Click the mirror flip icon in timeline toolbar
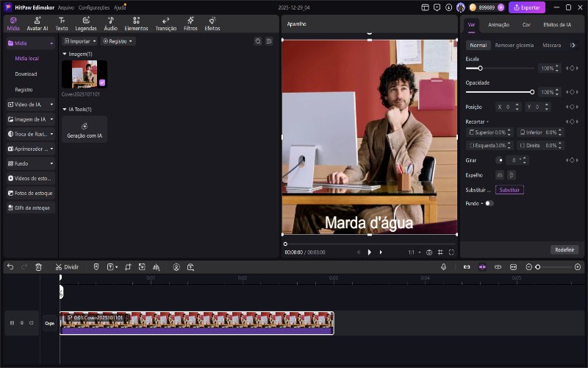This screenshot has width=588, height=368. click(x=156, y=267)
